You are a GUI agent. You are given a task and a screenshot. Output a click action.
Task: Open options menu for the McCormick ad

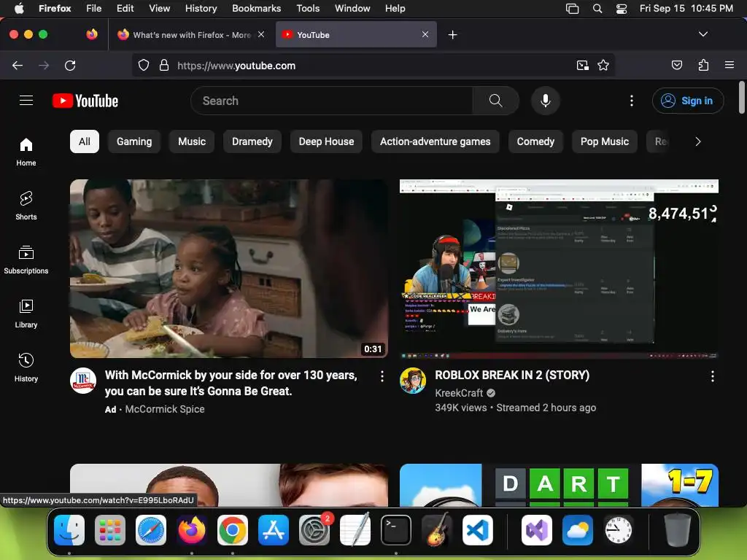(x=382, y=376)
